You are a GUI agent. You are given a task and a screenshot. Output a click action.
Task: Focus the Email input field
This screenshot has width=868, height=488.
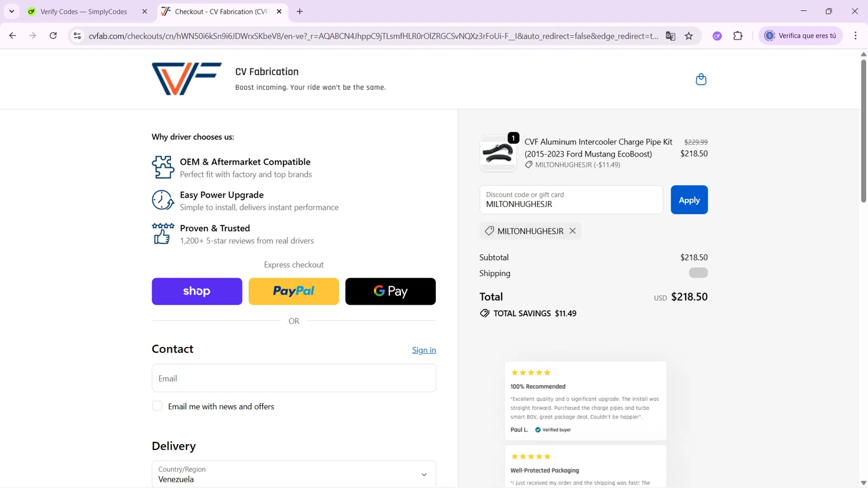(x=293, y=378)
